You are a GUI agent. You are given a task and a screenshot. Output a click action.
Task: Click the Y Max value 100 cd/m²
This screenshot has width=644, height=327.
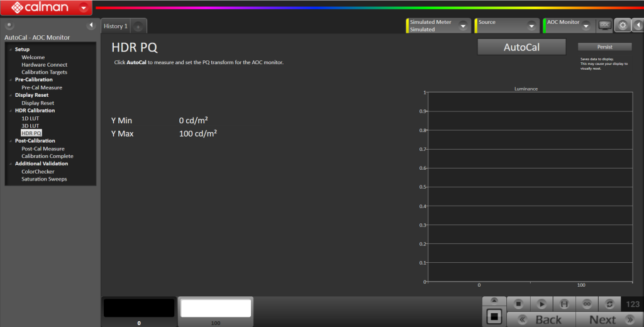198,133
